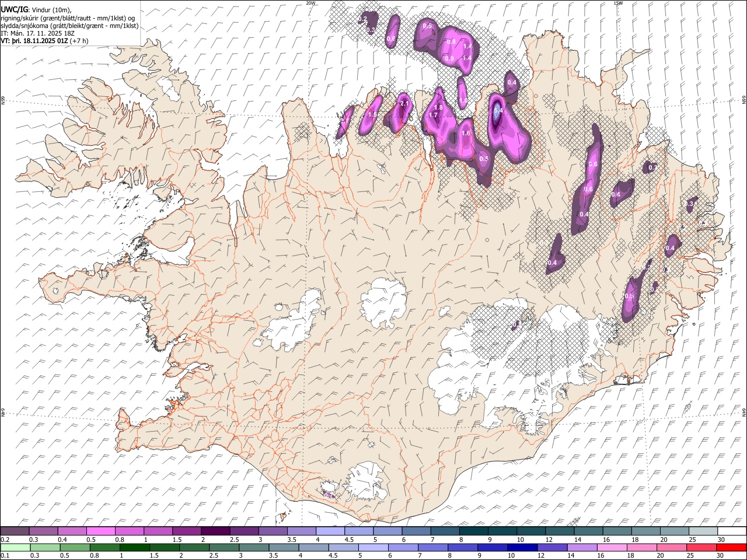The height and width of the screenshot is (560, 747).
Task: Click the pale green 0.1–0.3 mm rain swatch
Action: [x=16, y=547]
